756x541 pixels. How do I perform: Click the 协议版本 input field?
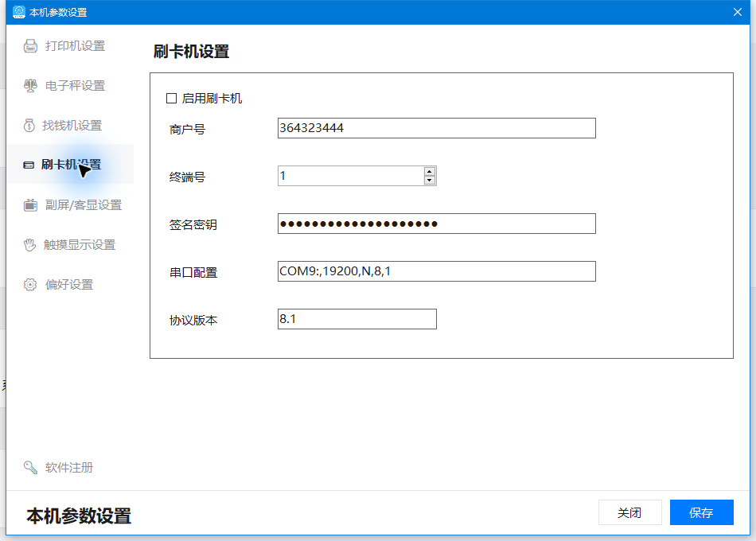[x=357, y=319]
